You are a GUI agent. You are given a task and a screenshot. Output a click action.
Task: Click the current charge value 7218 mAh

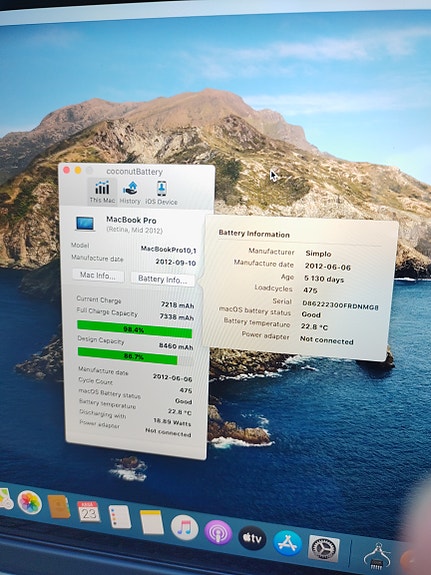[x=177, y=305]
